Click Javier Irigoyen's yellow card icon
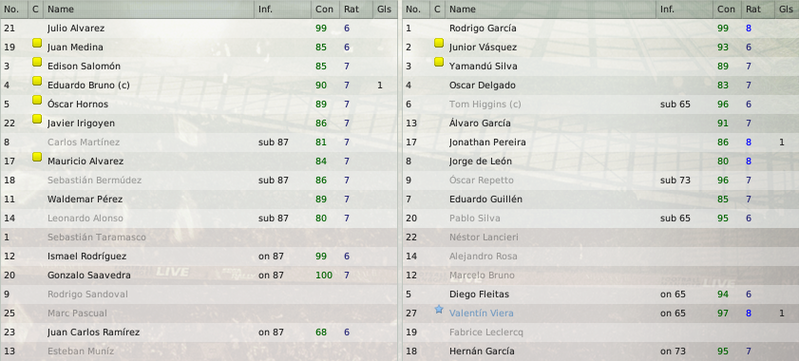Image resolution: width=799 pixels, height=361 pixels. 37,119
